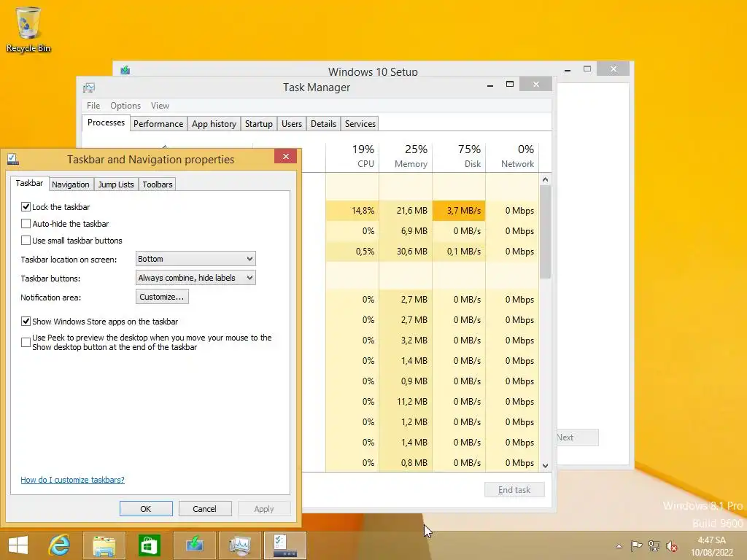The height and width of the screenshot is (560, 747).
Task: Click the Task Manager vertical scrollbar thumb
Action: click(546, 232)
